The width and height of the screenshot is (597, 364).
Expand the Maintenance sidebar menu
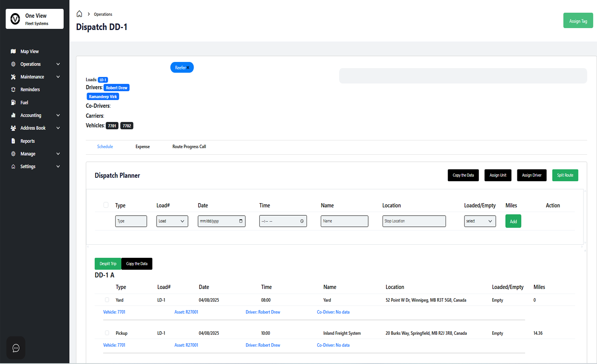[x=58, y=77]
